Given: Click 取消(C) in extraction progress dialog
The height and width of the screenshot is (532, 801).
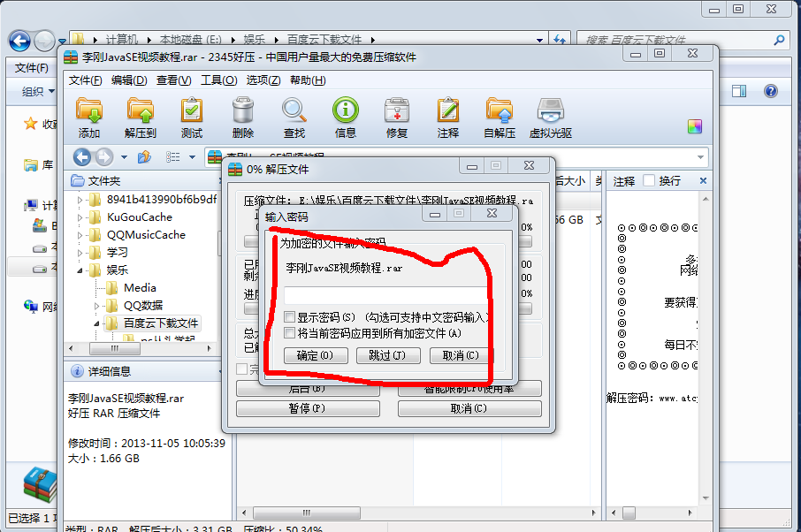Looking at the screenshot, I should pyautogui.click(x=469, y=408).
